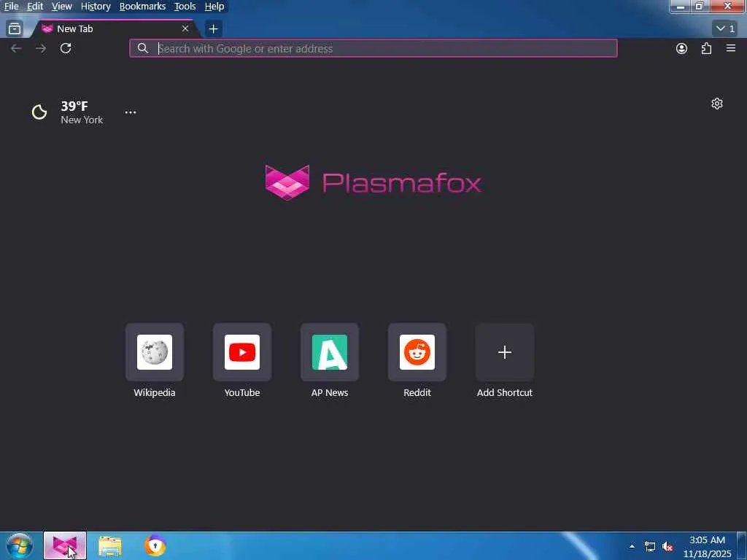Click the moon weather icon
The width and height of the screenshot is (747, 560).
[x=39, y=112]
